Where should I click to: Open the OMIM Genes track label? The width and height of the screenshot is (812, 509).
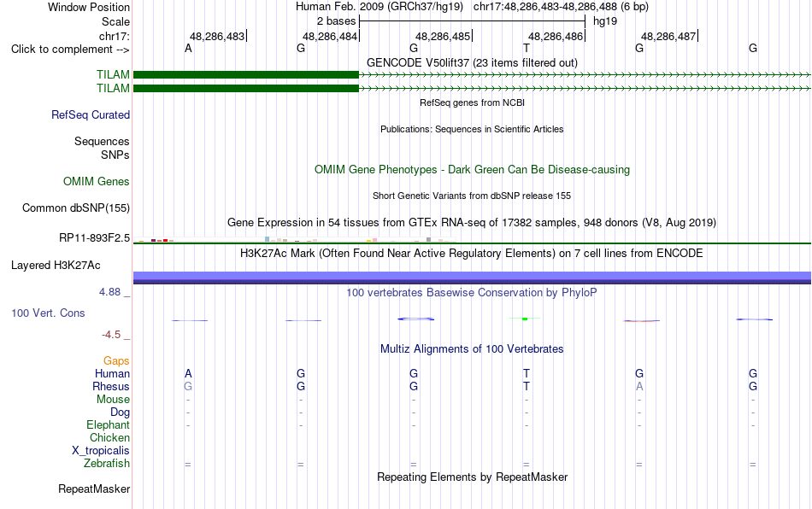tap(97, 182)
